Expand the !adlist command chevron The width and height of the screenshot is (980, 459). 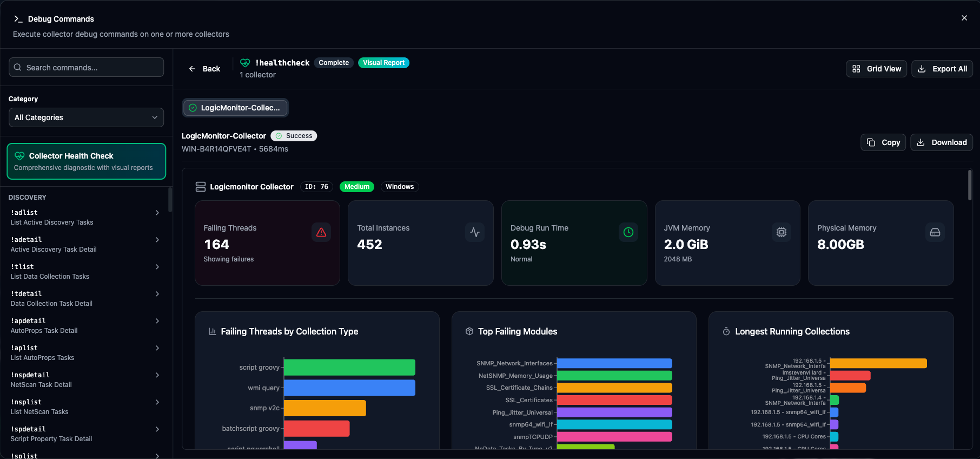tap(157, 213)
